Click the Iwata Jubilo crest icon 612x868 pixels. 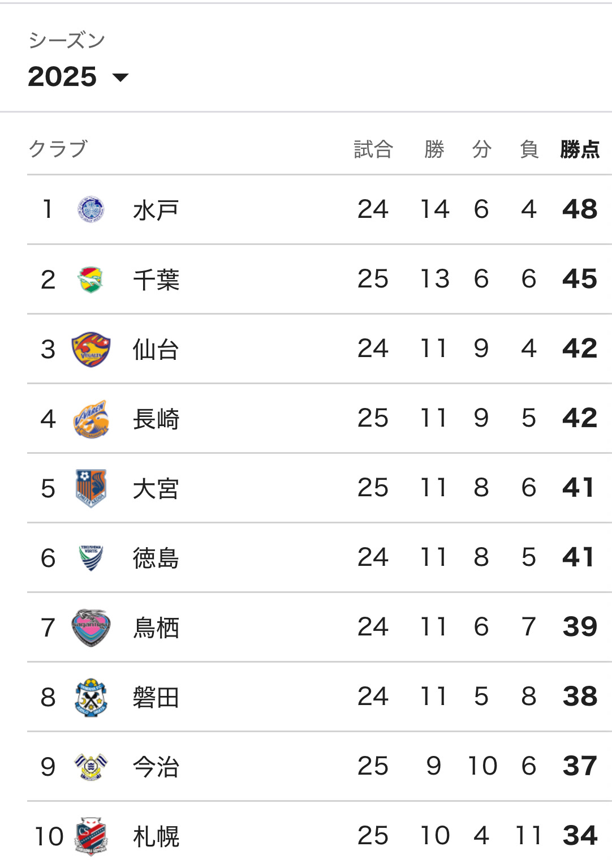pos(90,697)
